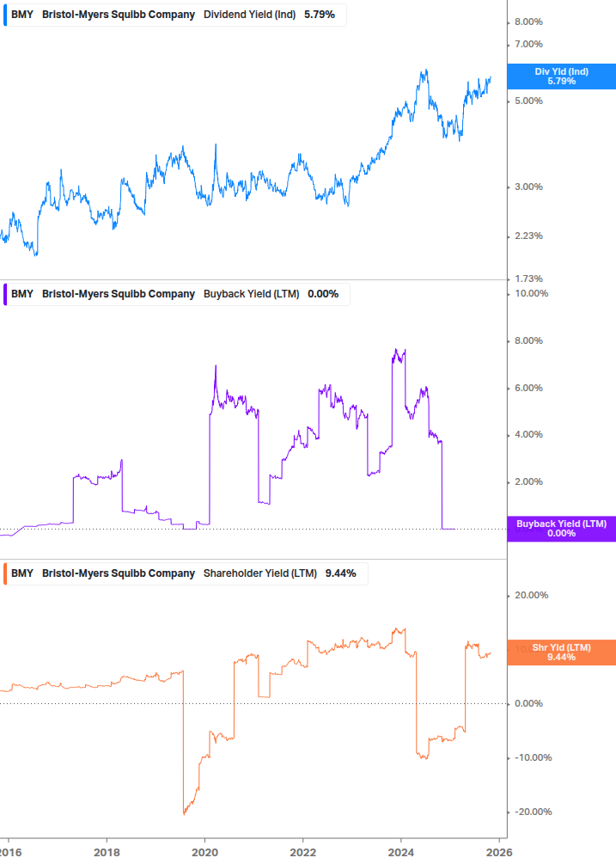The width and height of the screenshot is (616, 864).
Task: Click the 2026 label on the time axis
Action: pos(499,853)
